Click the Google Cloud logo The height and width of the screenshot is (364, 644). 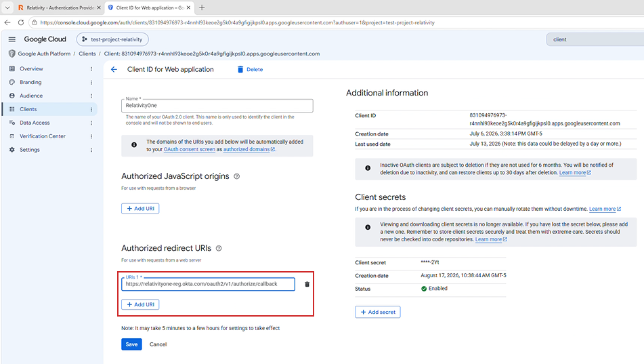click(45, 39)
